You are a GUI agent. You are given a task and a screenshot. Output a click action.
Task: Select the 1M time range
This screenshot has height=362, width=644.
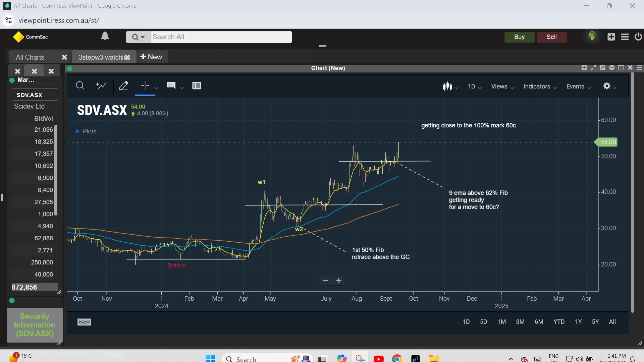(502, 322)
